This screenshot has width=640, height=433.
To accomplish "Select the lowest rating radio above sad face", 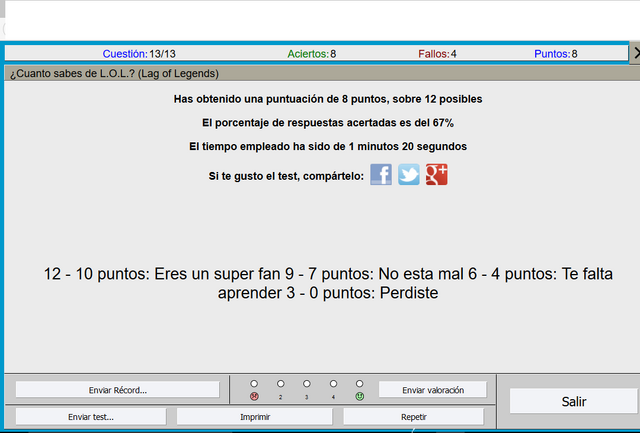I will tap(254, 384).
